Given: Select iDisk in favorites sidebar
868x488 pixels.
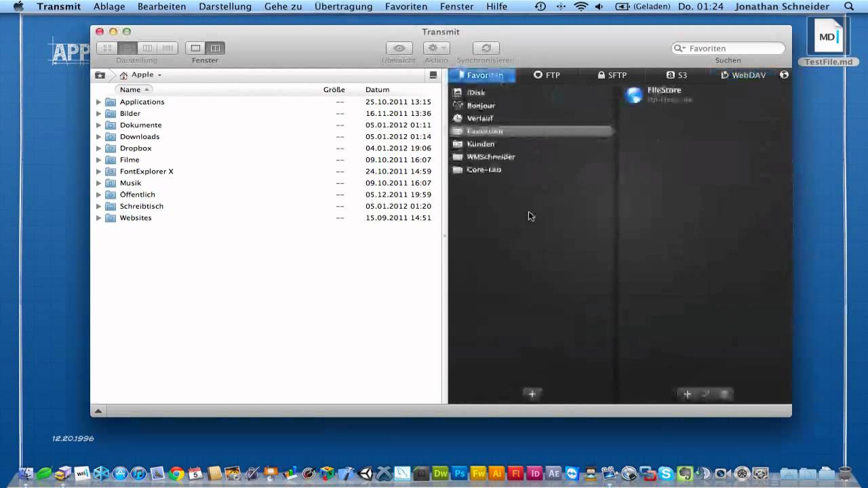Looking at the screenshot, I should [531, 92].
